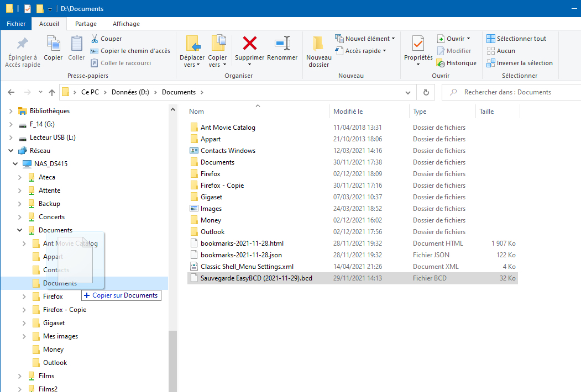
Task: Open the Fichier menu tab
Action: click(16, 24)
